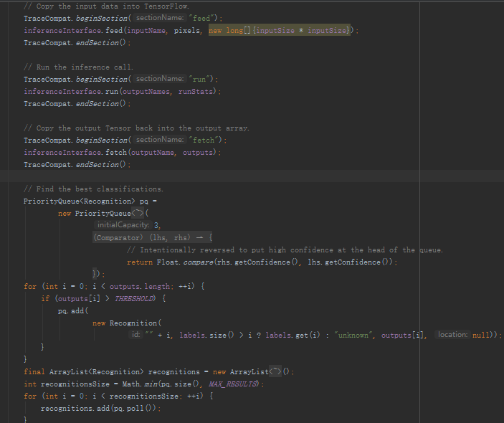This screenshot has width=504, height=423.
Task: Click "recognitions" in the final ArrayList declaration
Action: [x=174, y=372]
